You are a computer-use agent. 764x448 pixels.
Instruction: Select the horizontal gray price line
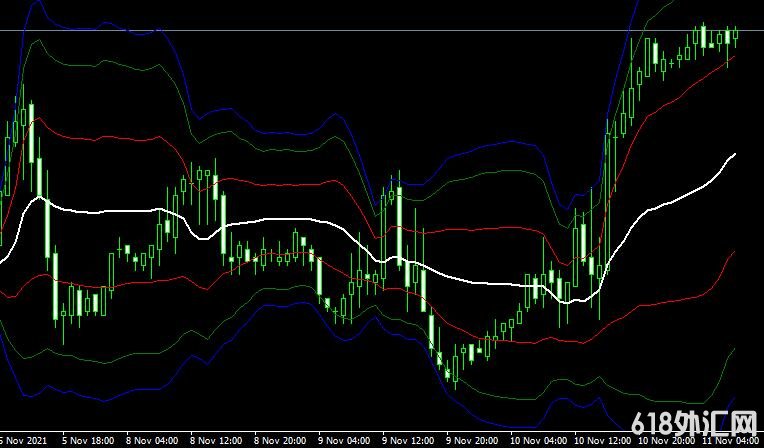[300, 31]
